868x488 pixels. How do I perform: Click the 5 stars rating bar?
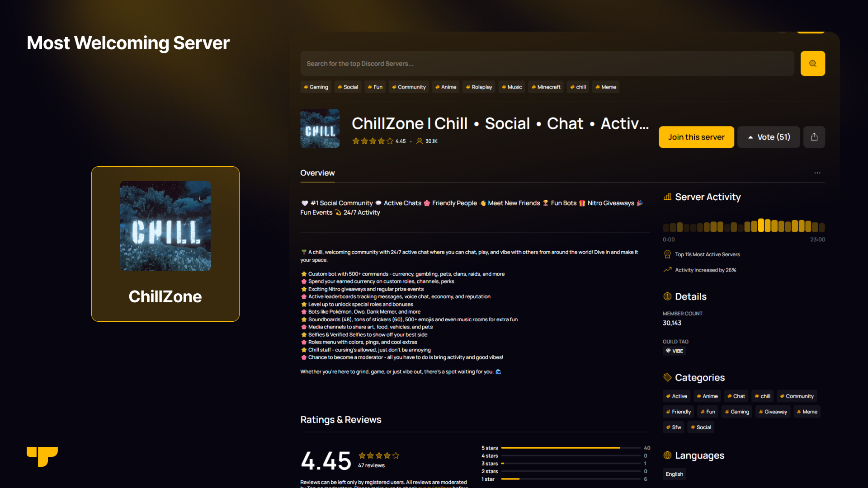pos(571,448)
